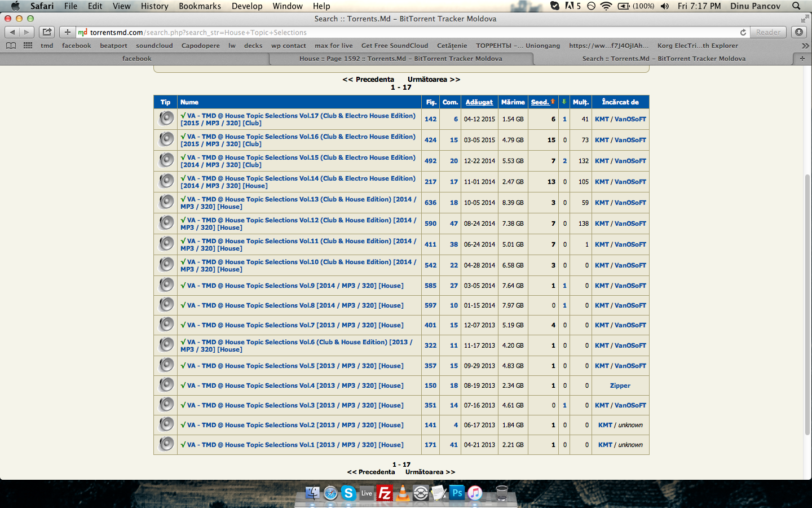Go to Precedenta page at bottom

[371, 472]
